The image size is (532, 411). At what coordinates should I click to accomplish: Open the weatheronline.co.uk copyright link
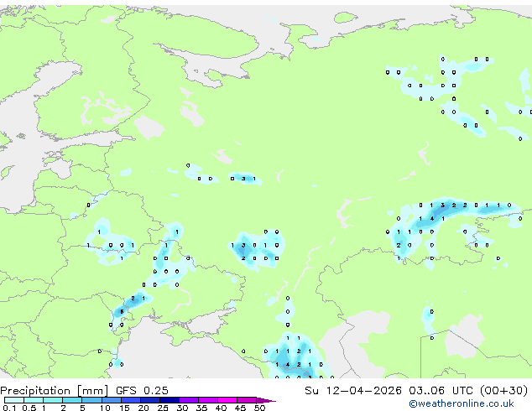coord(461,403)
